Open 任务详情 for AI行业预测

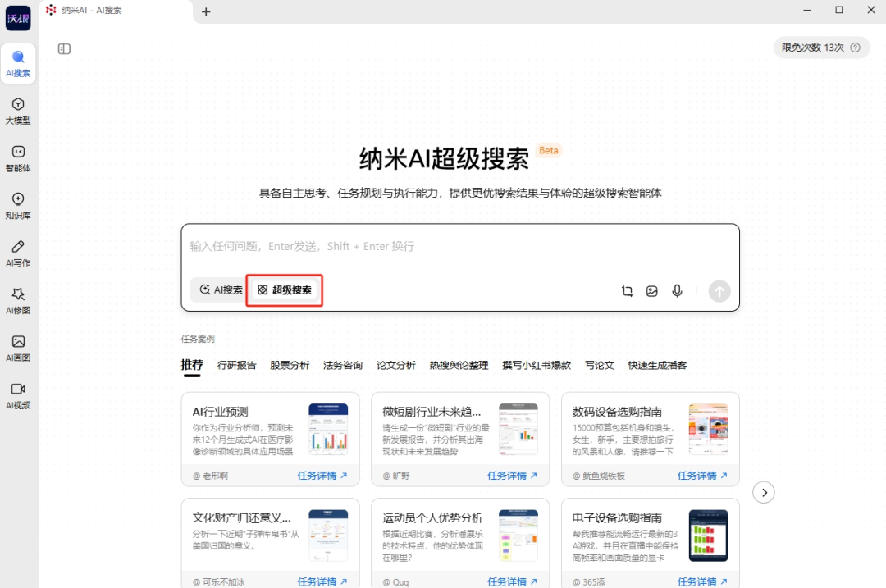(x=322, y=476)
